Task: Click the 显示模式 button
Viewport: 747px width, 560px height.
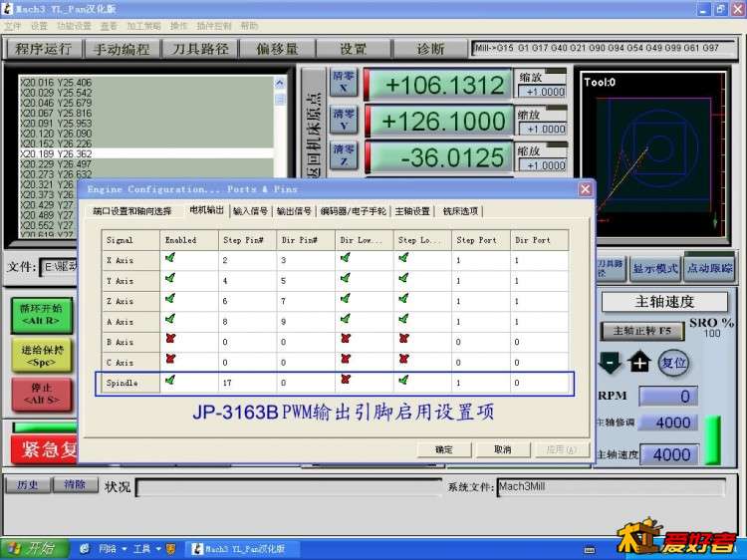Action: [x=655, y=269]
